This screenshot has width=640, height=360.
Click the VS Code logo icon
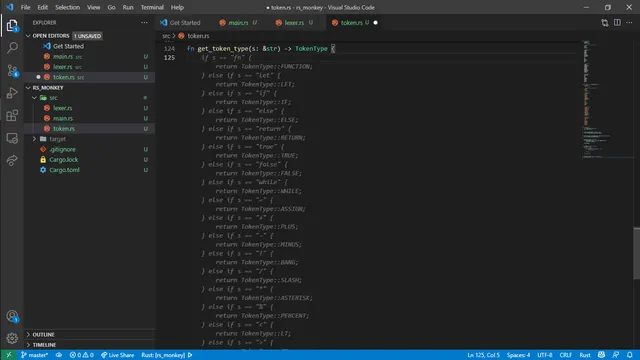9,7
